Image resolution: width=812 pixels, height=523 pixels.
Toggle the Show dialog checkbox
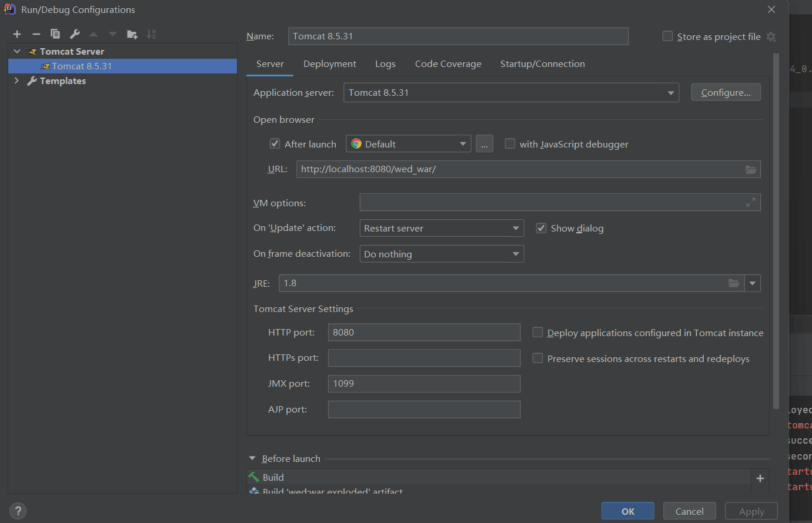(x=541, y=228)
